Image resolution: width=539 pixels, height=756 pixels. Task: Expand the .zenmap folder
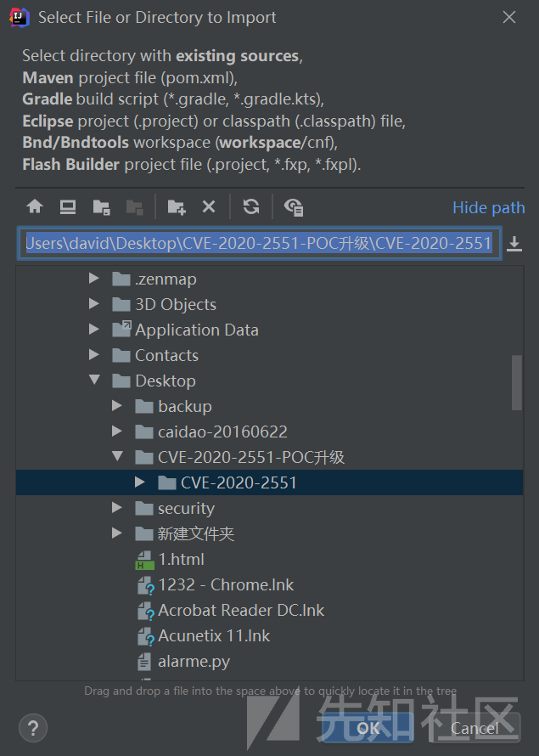94,279
